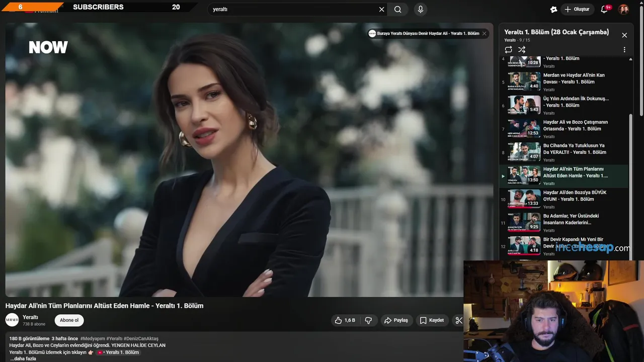This screenshot has width=644, height=362.
Task: Click the 5:43 duration thumbnail
Action: 524,105
